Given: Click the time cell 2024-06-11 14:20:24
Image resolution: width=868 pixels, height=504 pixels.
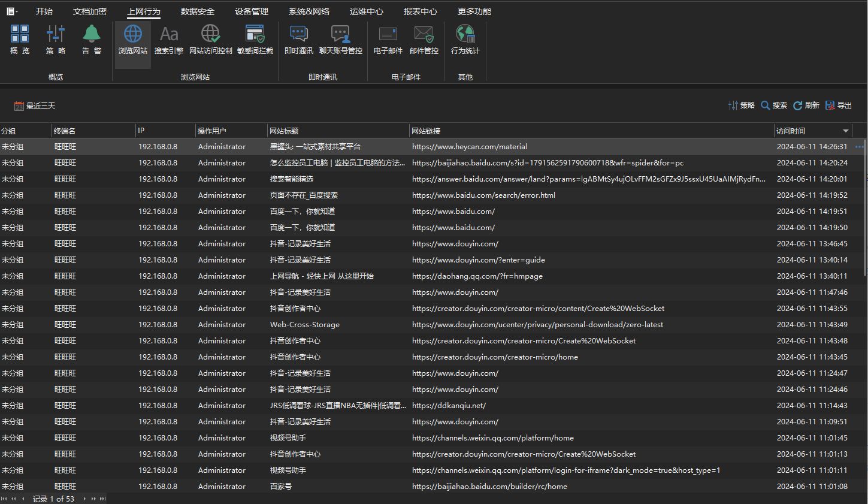Looking at the screenshot, I should click(x=812, y=163).
